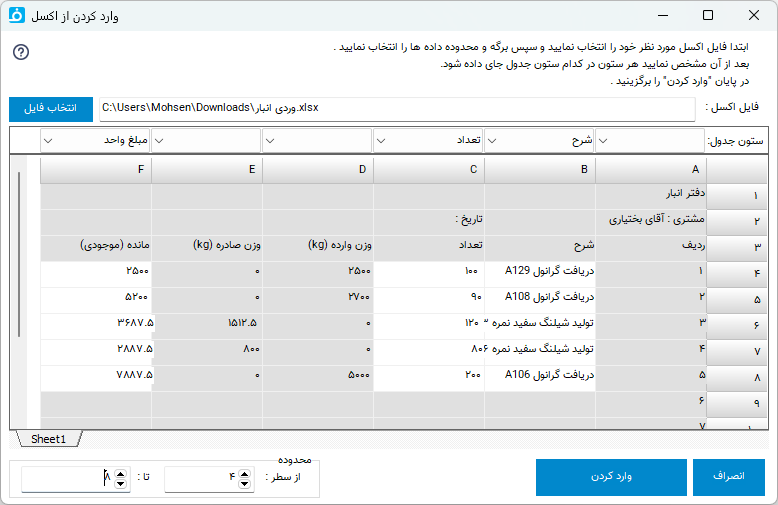Image resolution: width=778 pixels, height=505 pixels.
Task: Select column header F
Action: click(x=96, y=170)
